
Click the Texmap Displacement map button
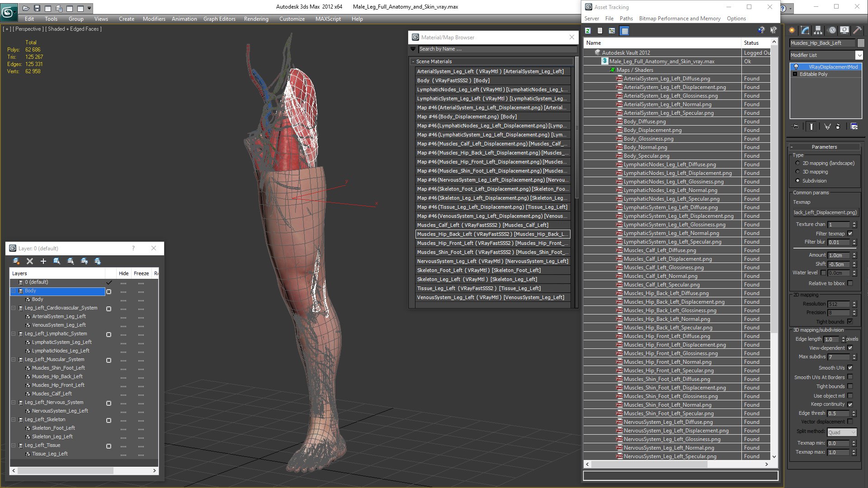826,212
